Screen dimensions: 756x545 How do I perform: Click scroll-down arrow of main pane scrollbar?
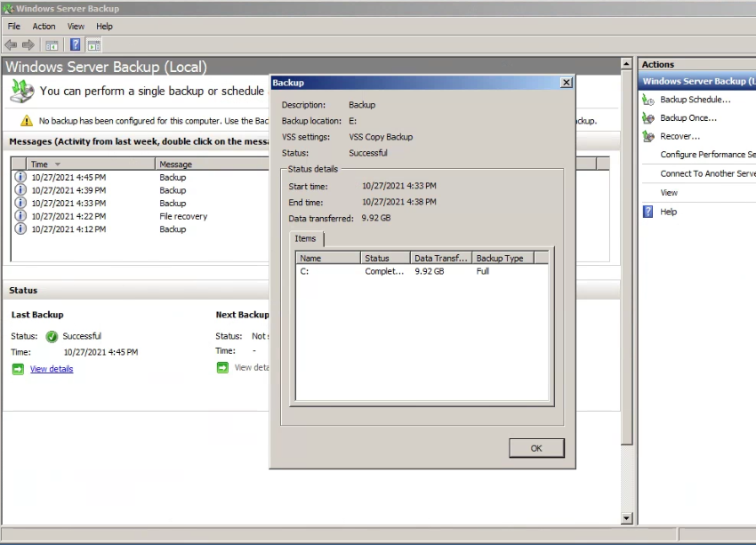(626, 518)
